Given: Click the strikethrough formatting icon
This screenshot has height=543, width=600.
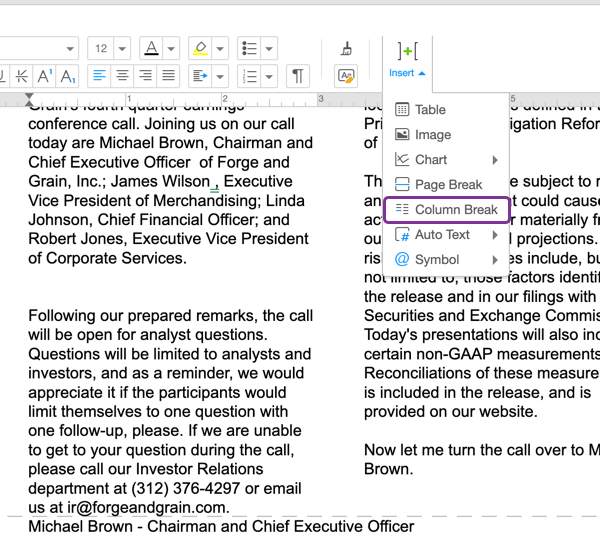Looking at the screenshot, I should tap(22, 76).
